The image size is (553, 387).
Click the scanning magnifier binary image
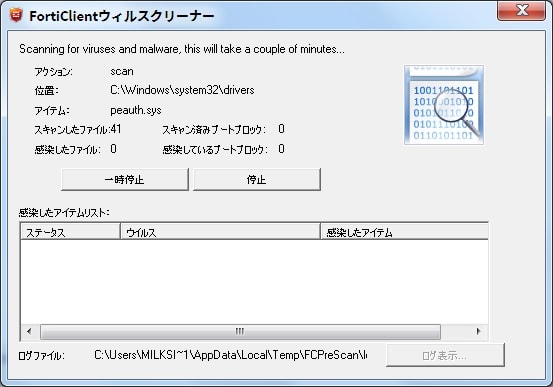click(x=444, y=105)
